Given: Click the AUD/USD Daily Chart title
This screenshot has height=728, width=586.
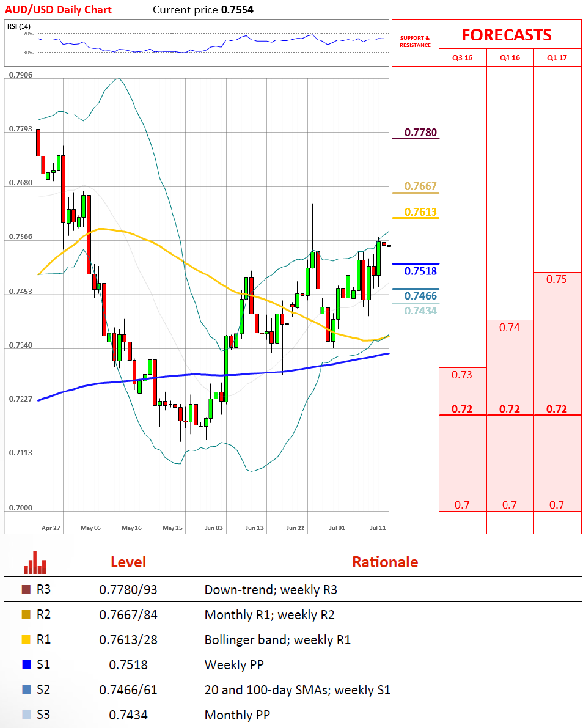Looking at the screenshot, I should (58, 10).
